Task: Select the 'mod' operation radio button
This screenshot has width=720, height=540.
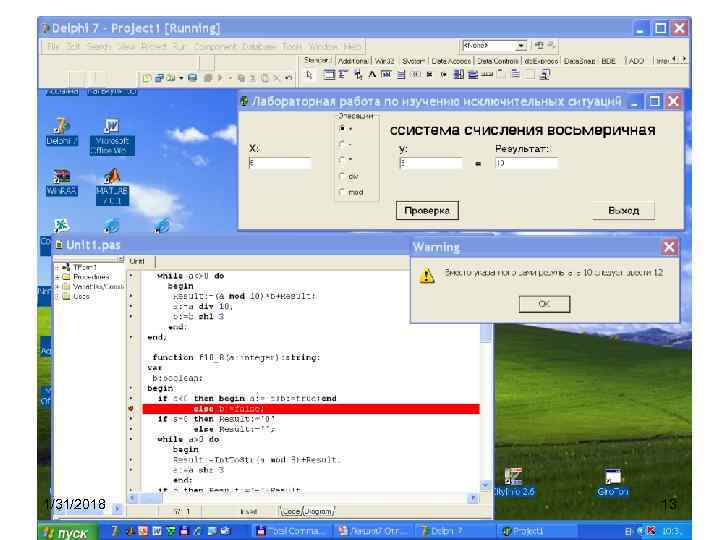Action: pos(341,192)
